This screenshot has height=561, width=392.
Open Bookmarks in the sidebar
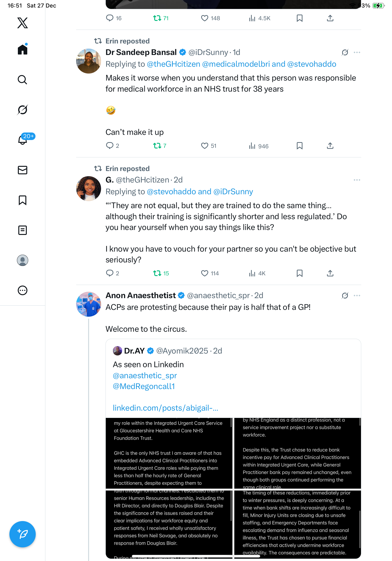(23, 200)
